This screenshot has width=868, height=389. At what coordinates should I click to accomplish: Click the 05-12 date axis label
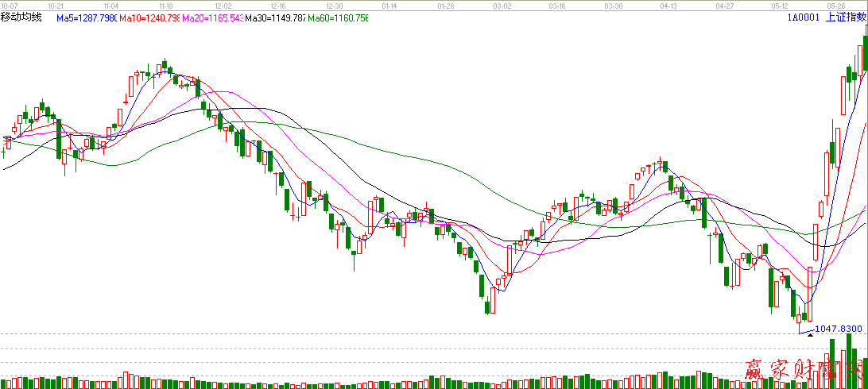tap(781, 5)
